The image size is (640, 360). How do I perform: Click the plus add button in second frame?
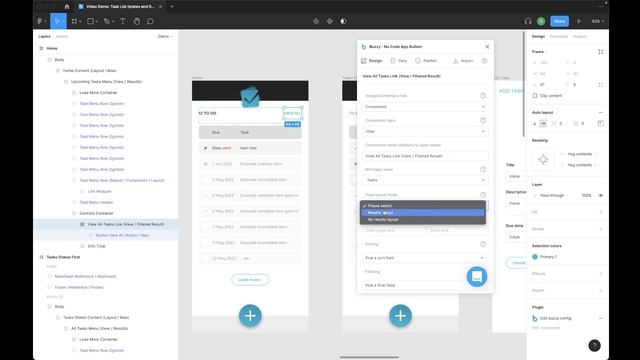pyautogui.click(x=400, y=316)
